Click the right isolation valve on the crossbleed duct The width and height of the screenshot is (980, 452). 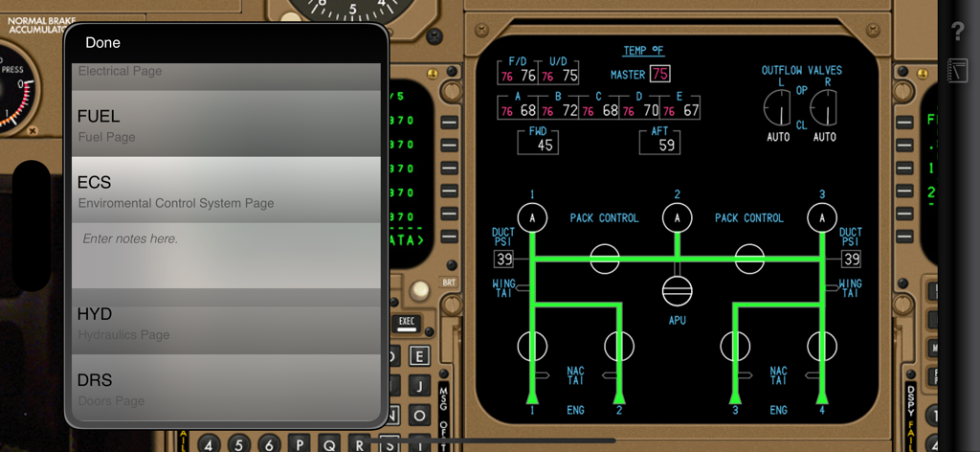[749, 259]
